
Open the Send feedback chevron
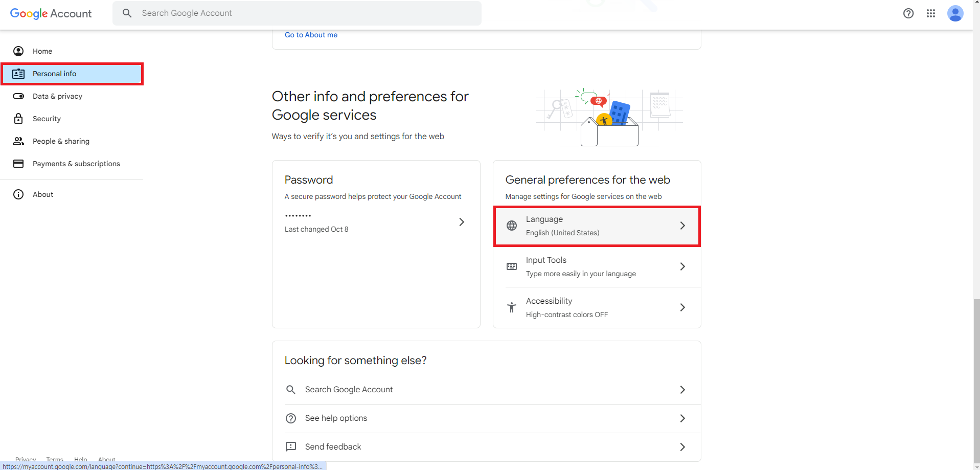682,447
